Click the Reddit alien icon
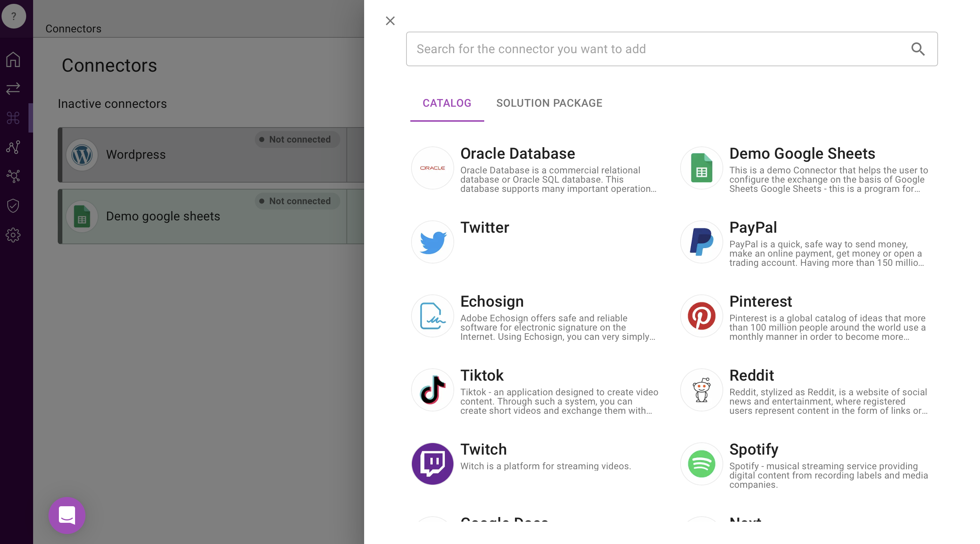 click(702, 390)
